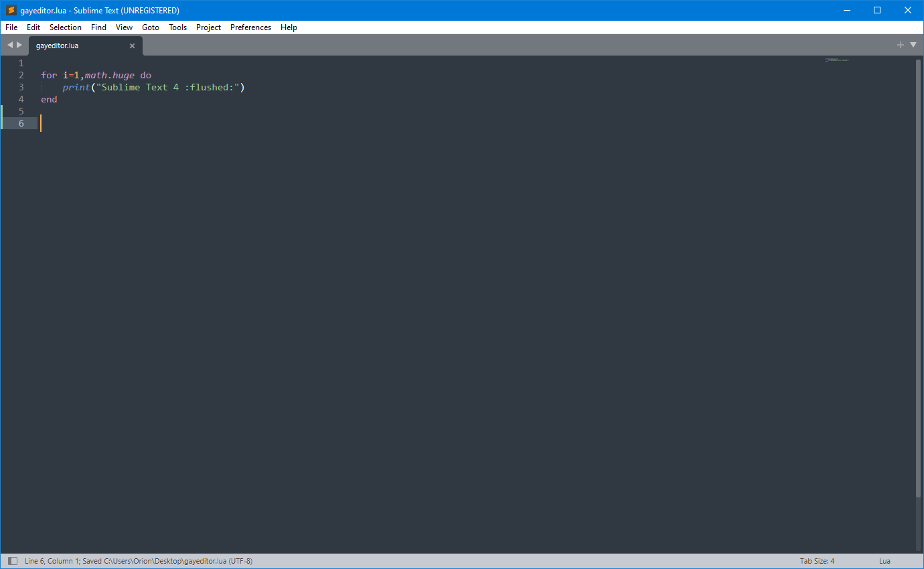Viewport: 924px width, 569px height.
Task: Open the View menu
Action: click(124, 27)
